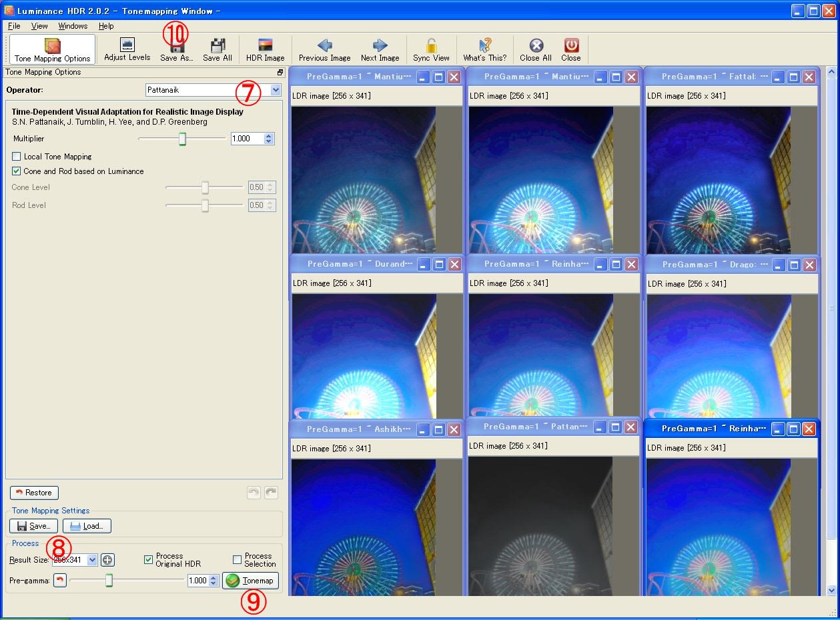Open the View menu
Image resolution: width=840 pixels, height=620 pixels.
39,26
